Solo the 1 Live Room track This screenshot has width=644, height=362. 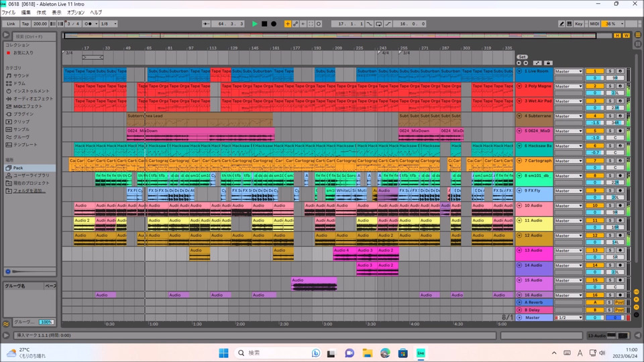pos(610,71)
